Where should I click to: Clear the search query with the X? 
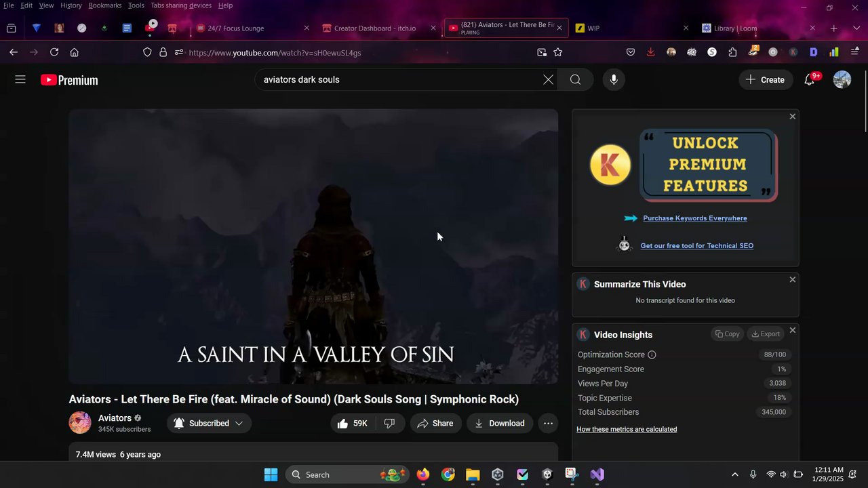click(548, 80)
